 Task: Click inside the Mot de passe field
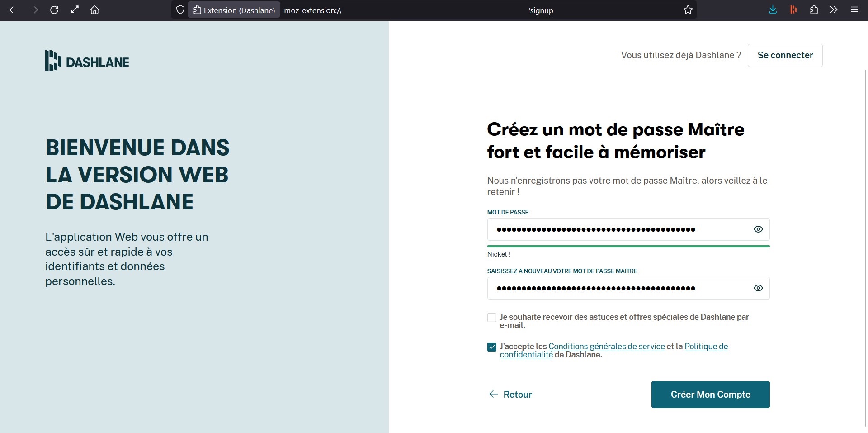(x=615, y=229)
